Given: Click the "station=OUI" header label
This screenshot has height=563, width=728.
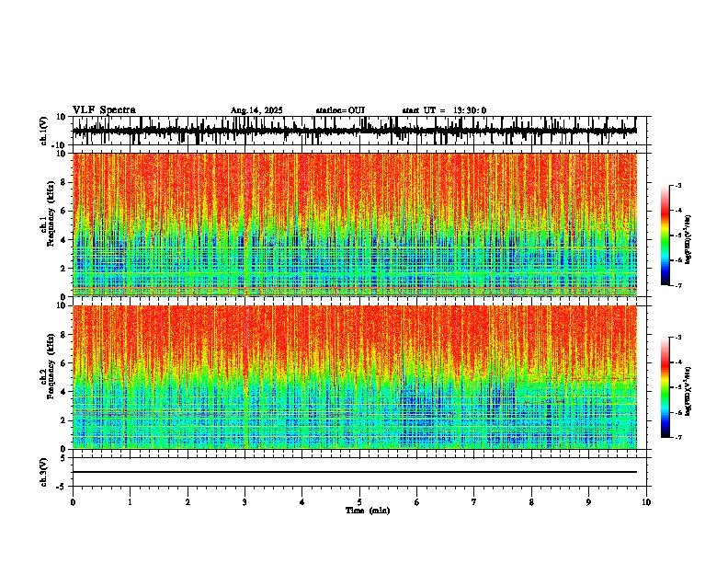Looking at the screenshot, I should (340, 110).
